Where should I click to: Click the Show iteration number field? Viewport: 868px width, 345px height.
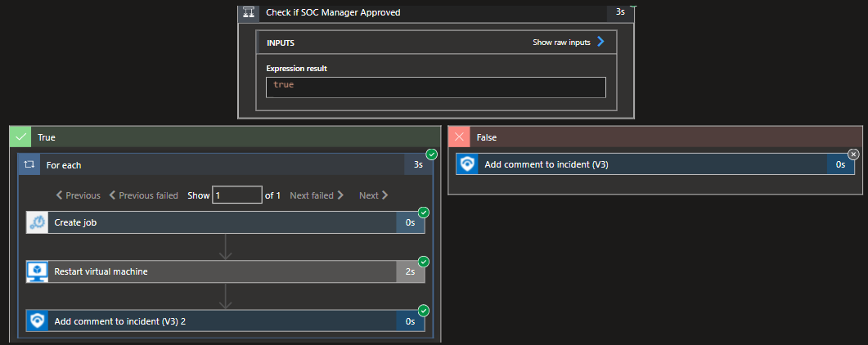[237, 195]
